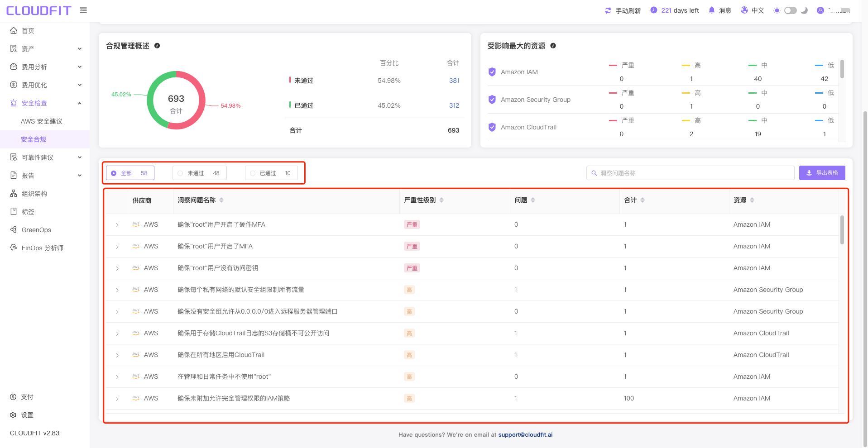
Task: Click the shield icon for Amazon CloudTrail
Action: (492, 127)
